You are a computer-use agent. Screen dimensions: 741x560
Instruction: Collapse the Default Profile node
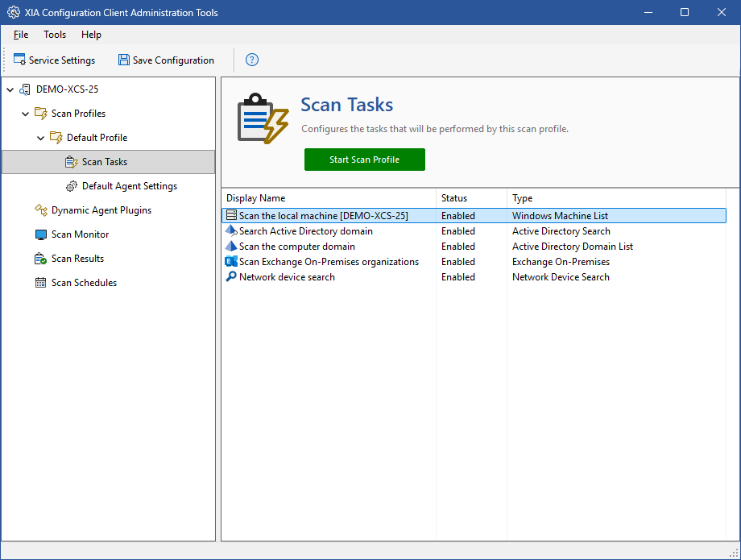41,138
